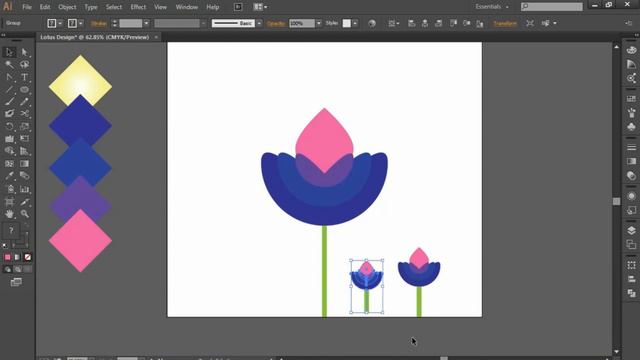Open the Recolor Artwork wheel icon

pos(372,24)
